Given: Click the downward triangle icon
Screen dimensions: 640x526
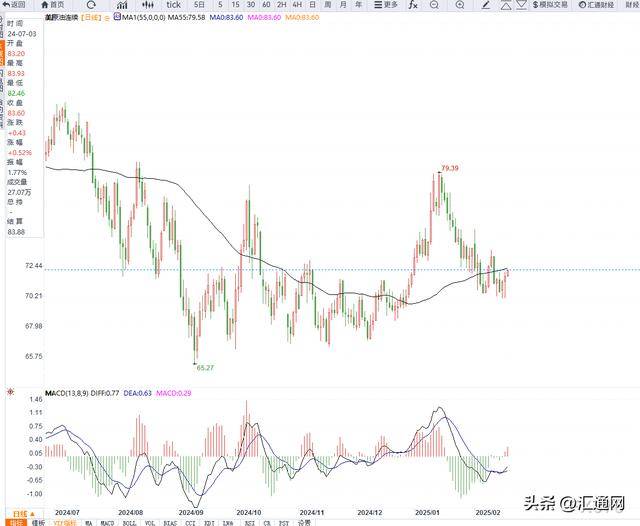Looking at the screenshot, I should coord(521,5).
